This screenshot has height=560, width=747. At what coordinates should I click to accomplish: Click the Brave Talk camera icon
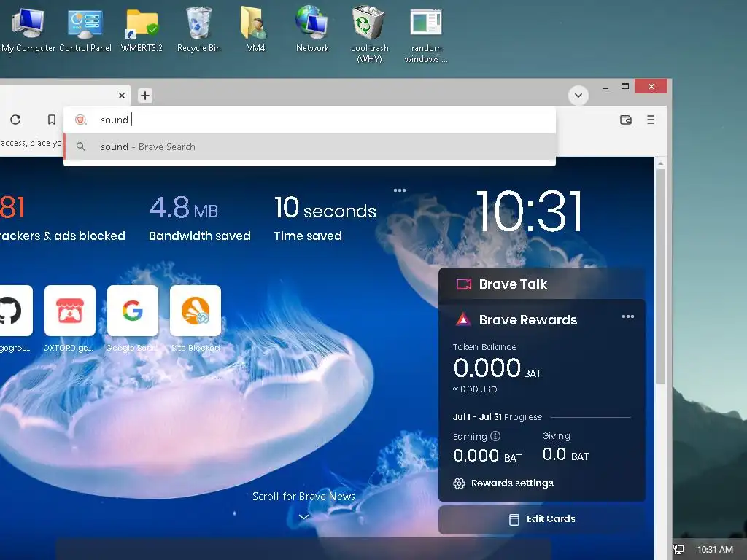pyautogui.click(x=463, y=284)
